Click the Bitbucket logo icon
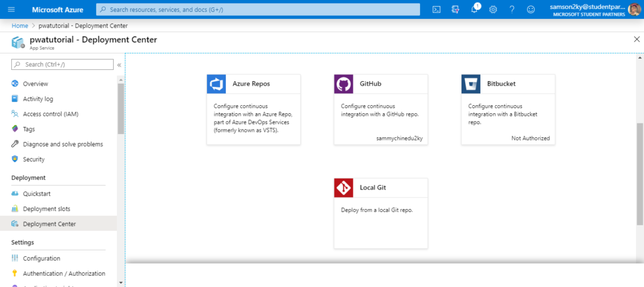Viewport: 644px width, 287px height. point(471,84)
